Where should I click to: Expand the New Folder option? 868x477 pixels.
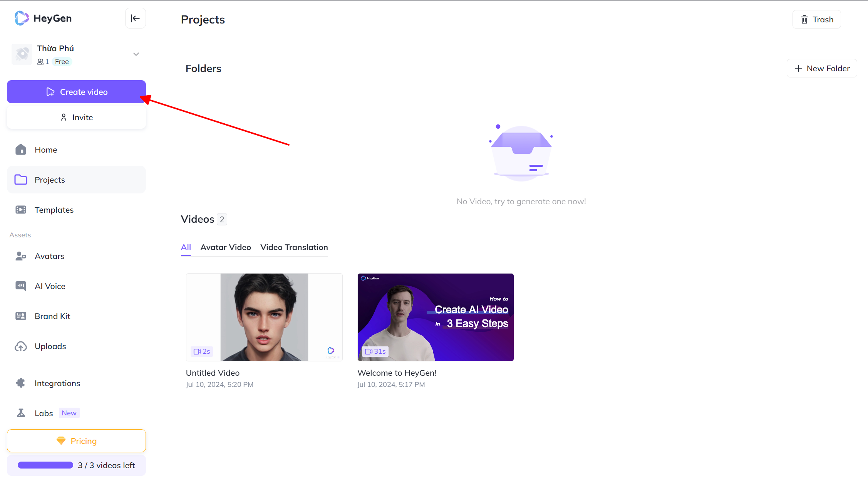tap(822, 68)
